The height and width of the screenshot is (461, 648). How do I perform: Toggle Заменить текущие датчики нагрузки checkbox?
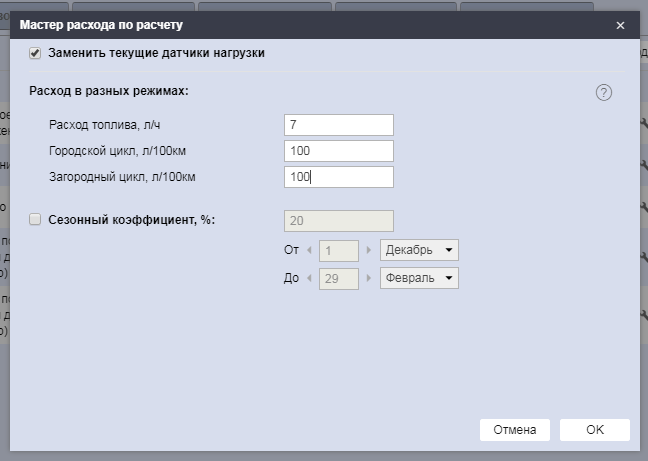click(36, 52)
